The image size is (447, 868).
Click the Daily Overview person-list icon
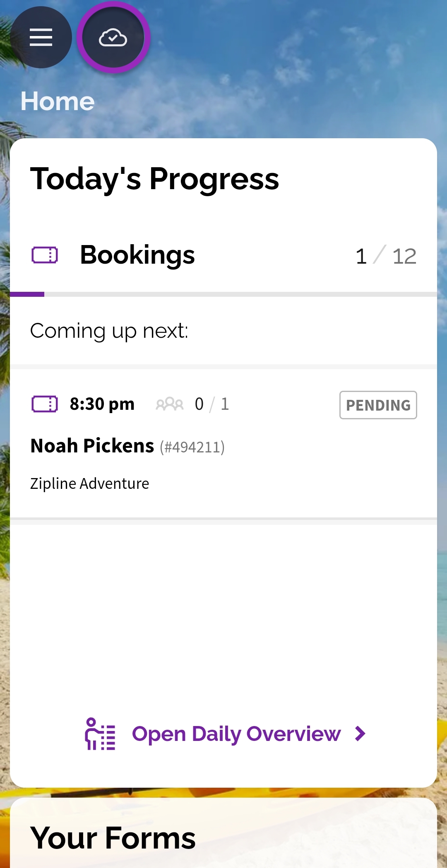click(x=100, y=734)
